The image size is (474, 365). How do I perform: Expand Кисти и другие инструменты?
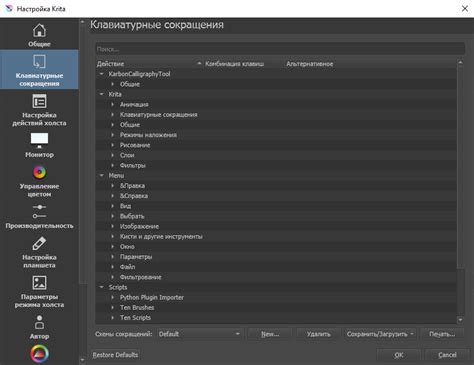tap(113, 236)
